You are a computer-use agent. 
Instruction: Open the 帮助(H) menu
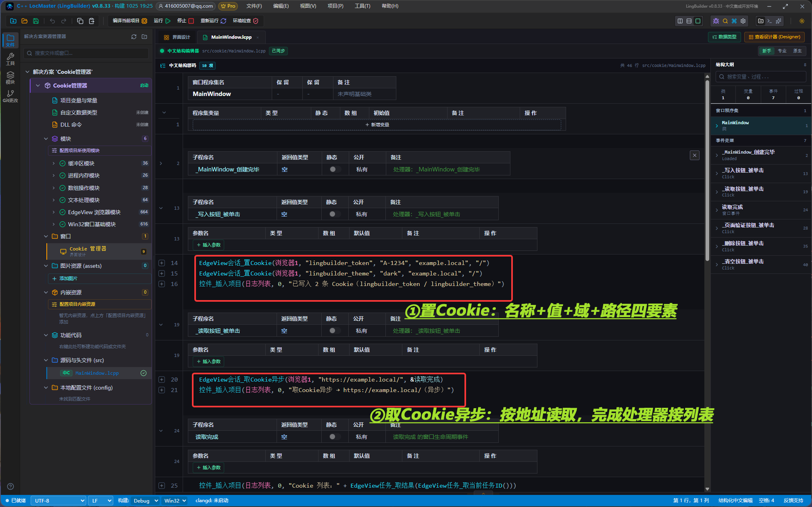[x=390, y=6]
